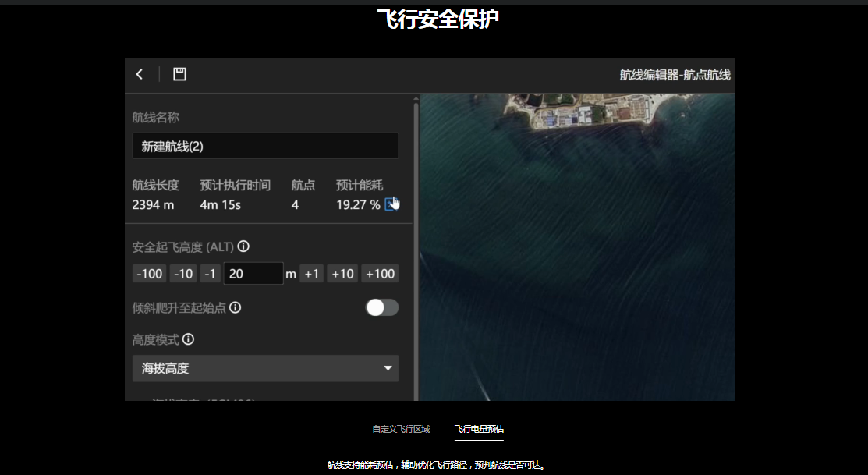Enable the 倾斜爬升至起始点 toggle
Viewport: 868px width, 475px height.
point(382,307)
